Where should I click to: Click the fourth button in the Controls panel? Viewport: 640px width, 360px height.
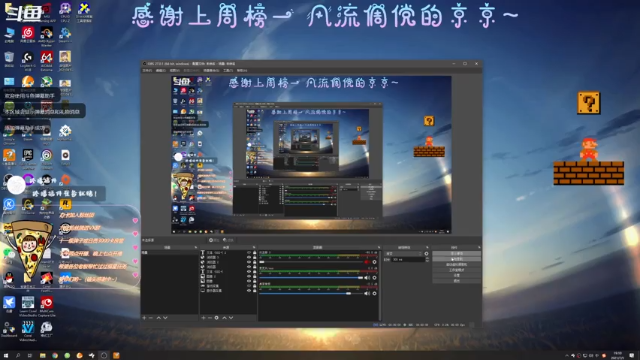(457, 270)
